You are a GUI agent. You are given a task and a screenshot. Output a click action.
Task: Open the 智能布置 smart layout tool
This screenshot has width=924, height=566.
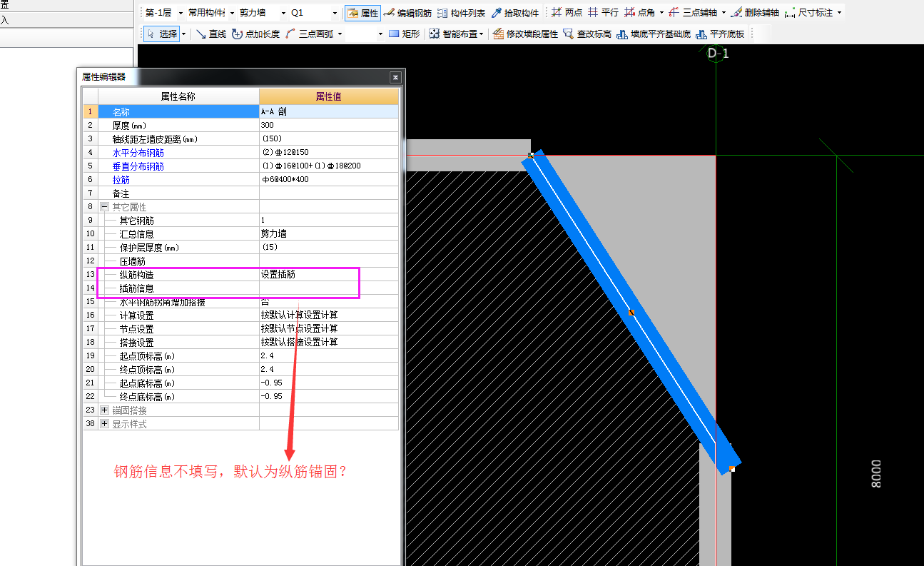(x=452, y=34)
